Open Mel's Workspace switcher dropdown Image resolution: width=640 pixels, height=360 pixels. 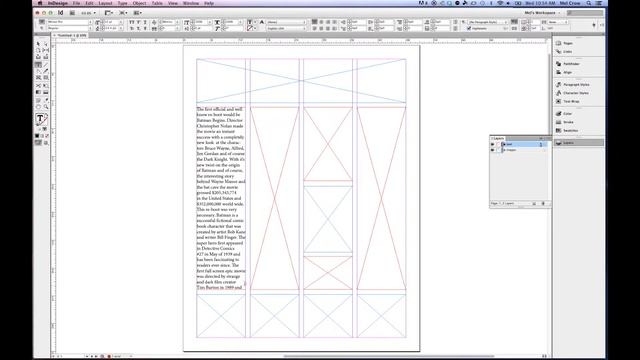point(542,13)
